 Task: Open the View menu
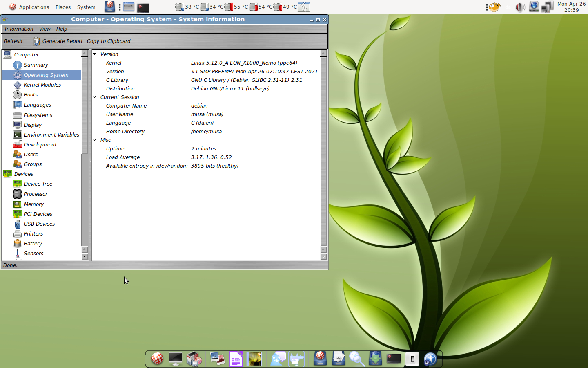pos(45,29)
